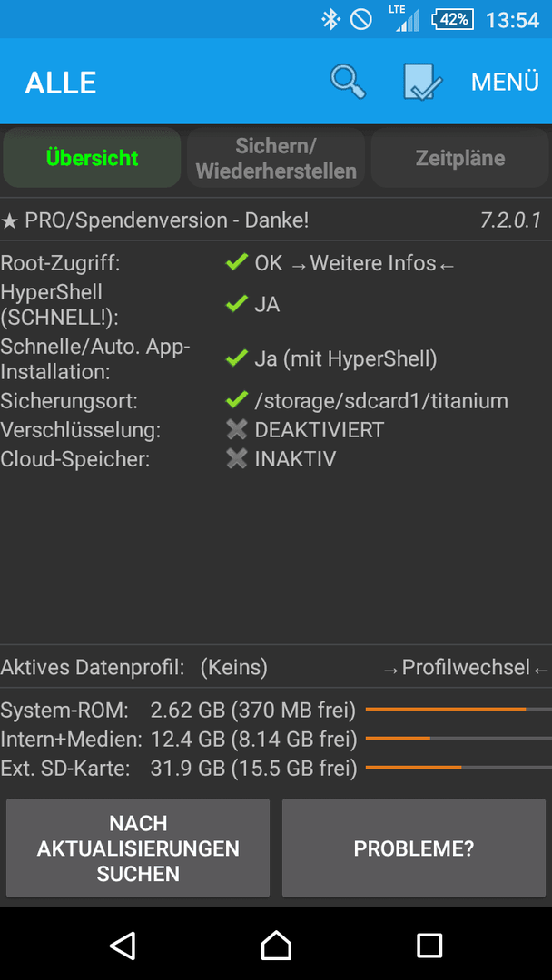This screenshot has width=552, height=980.
Task: Tap the X mark next to Verschlüsselung DEAKTIVIERT
Action: (x=237, y=430)
